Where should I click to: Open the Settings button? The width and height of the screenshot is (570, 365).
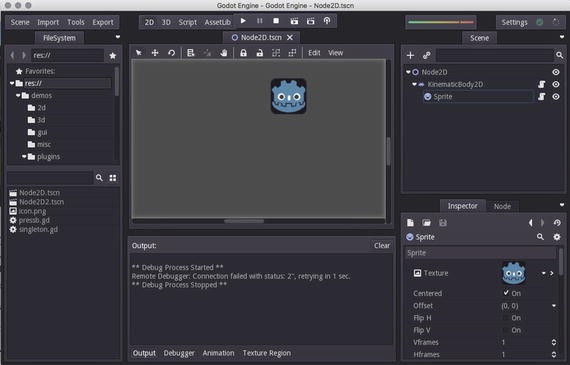(x=514, y=22)
